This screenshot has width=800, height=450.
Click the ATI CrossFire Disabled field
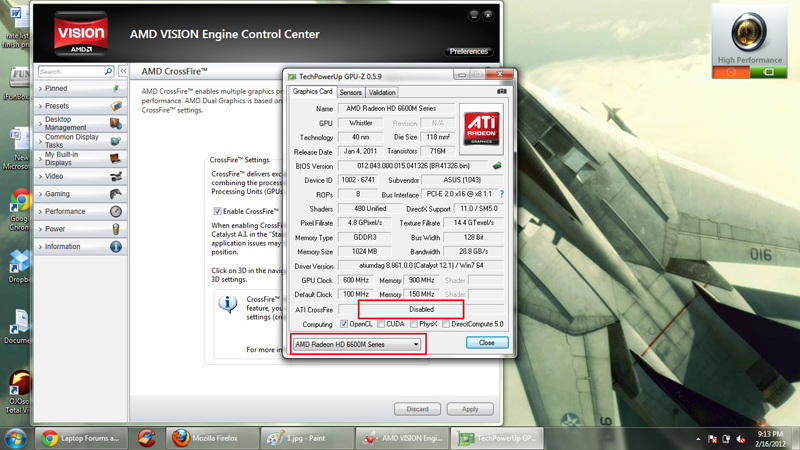(x=421, y=309)
